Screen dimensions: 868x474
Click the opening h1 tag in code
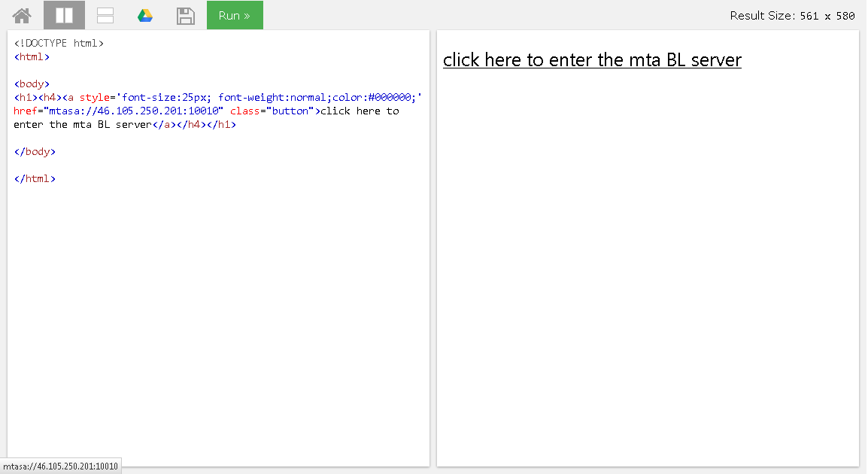coord(26,97)
